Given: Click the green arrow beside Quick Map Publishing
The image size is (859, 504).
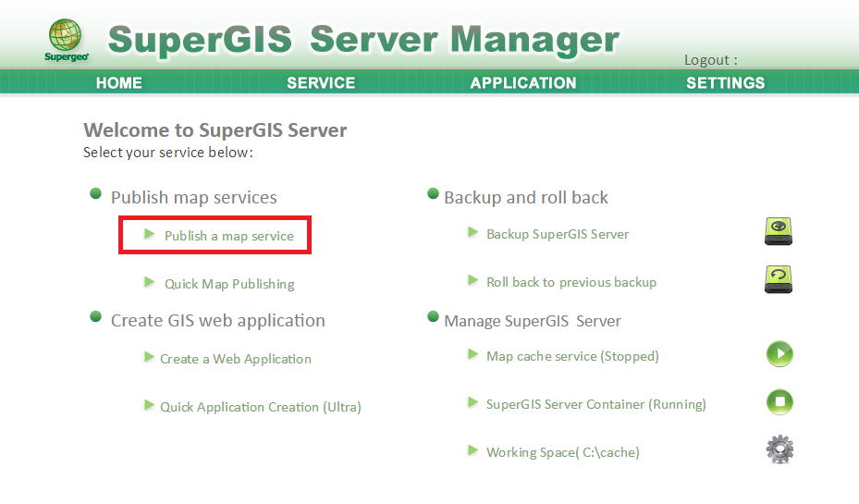Looking at the screenshot, I should point(149,282).
